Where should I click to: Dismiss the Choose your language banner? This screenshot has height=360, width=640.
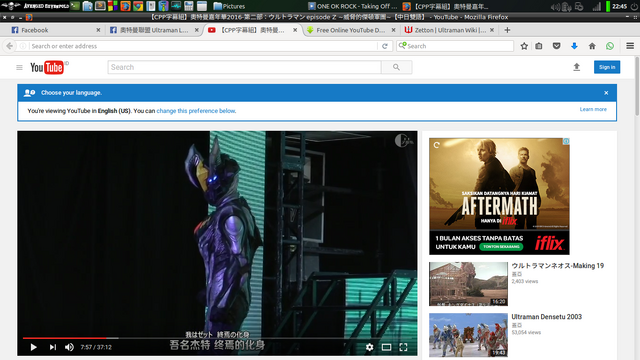tap(606, 93)
